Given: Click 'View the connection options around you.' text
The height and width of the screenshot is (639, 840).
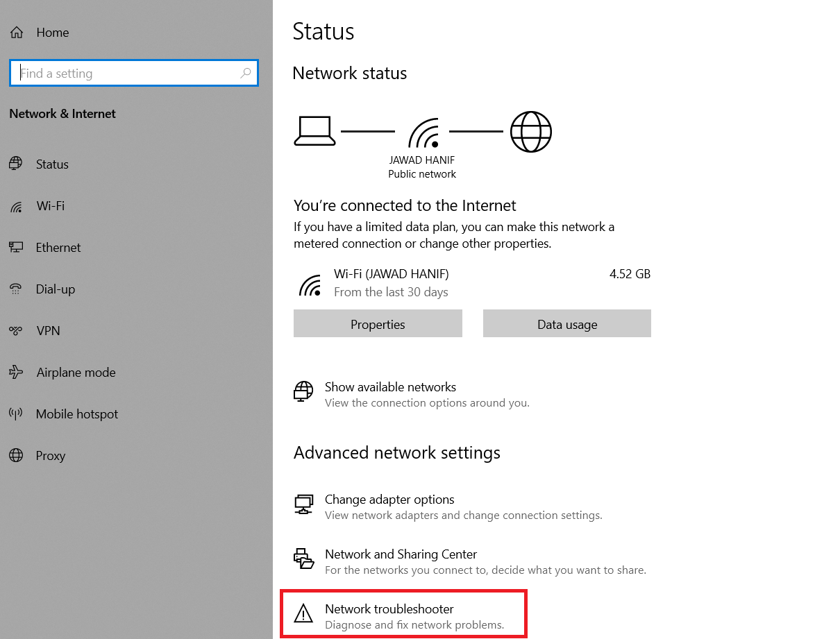Looking at the screenshot, I should click(x=427, y=403).
